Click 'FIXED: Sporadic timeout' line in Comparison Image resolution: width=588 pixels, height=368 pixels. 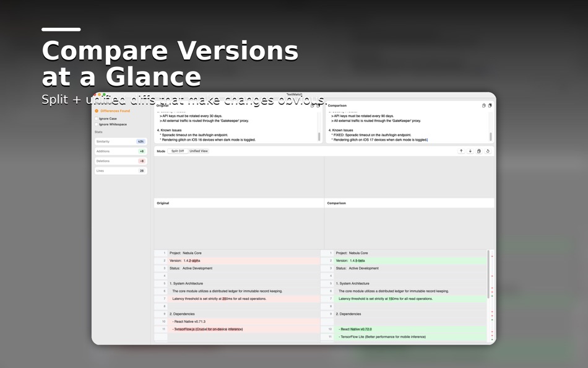pos(371,135)
